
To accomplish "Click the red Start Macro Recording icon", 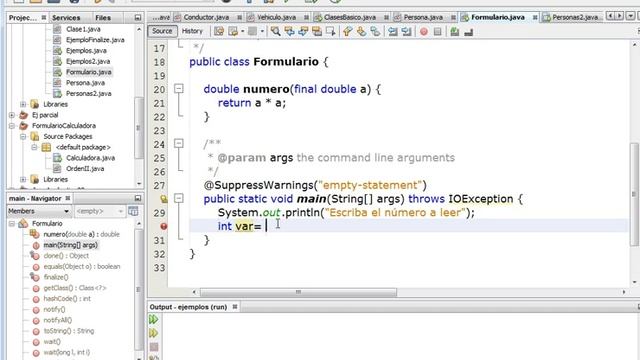I will coord(424,31).
